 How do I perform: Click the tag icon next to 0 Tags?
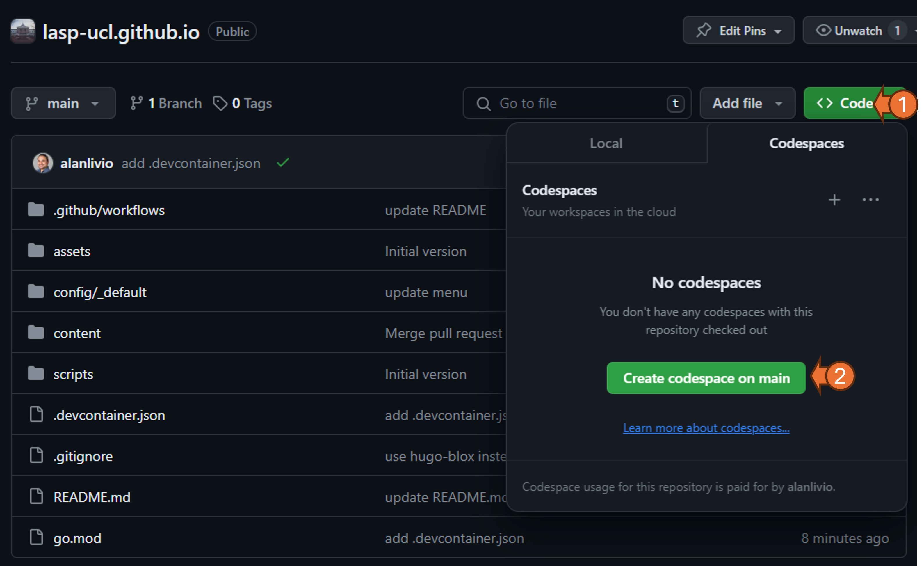(x=220, y=103)
